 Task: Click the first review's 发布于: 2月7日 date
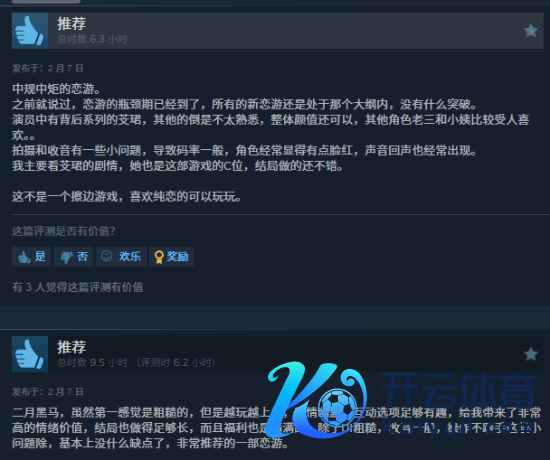[48, 68]
